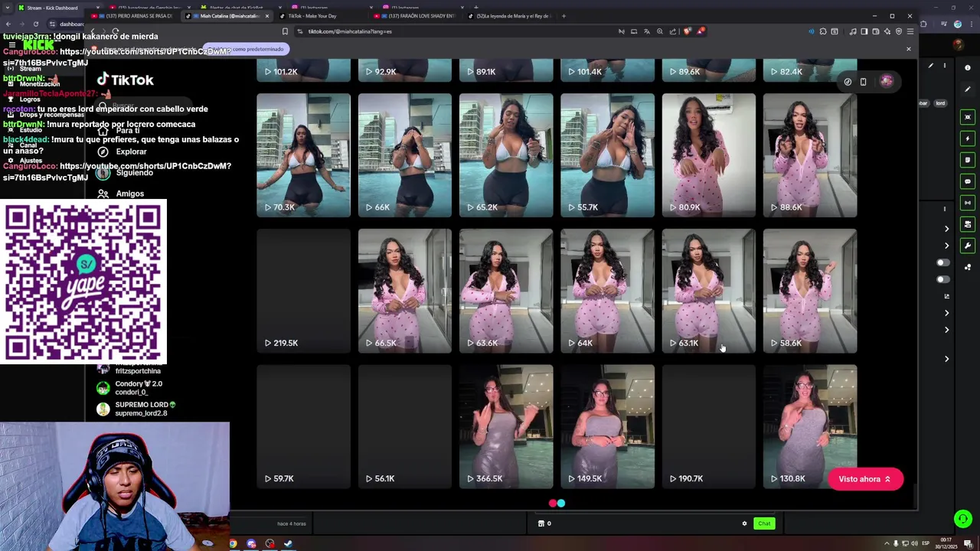Expand the bottom-most chevron in Kick panel
This screenshot has width=980, height=551.
pyautogui.click(x=946, y=359)
